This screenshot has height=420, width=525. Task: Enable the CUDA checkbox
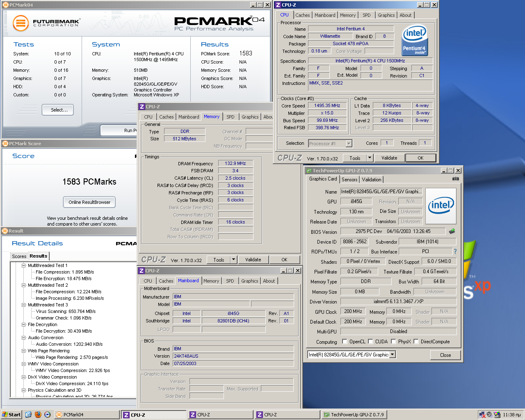pyautogui.click(x=370, y=341)
